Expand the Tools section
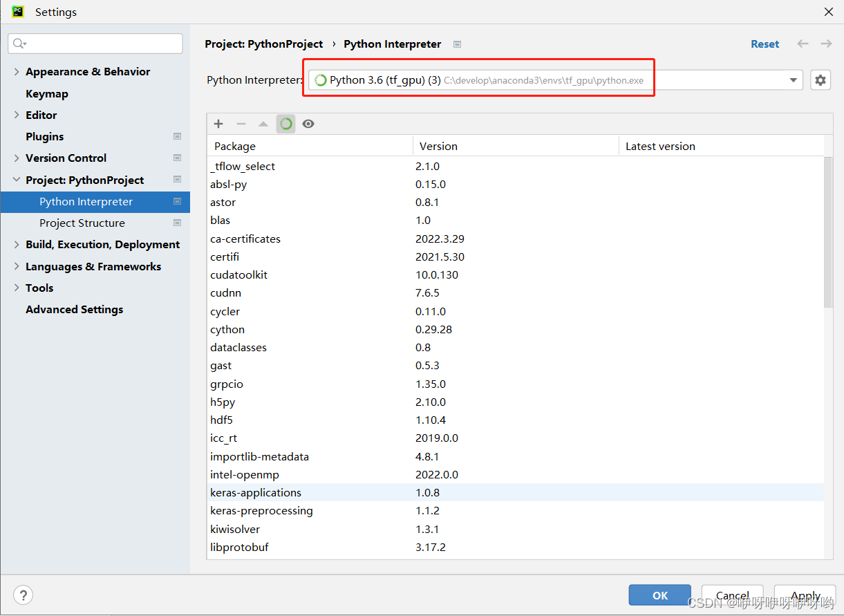The image size is (844, 616). 17,288
